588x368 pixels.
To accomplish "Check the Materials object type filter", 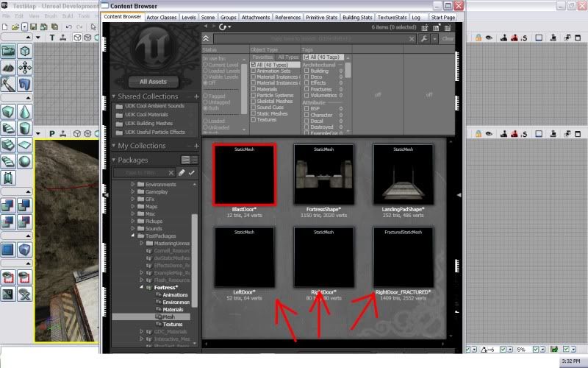I will click(254, 89).
